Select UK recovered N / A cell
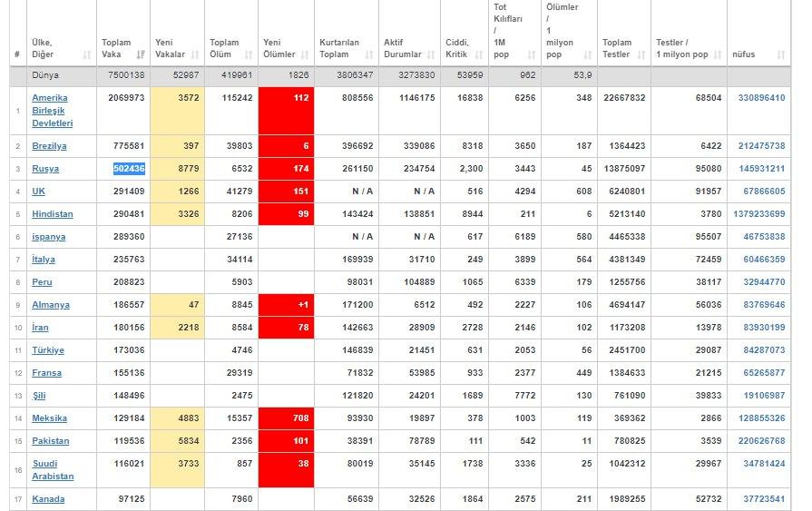The width and height of the screenshot is (812, 511). [363, 192]
